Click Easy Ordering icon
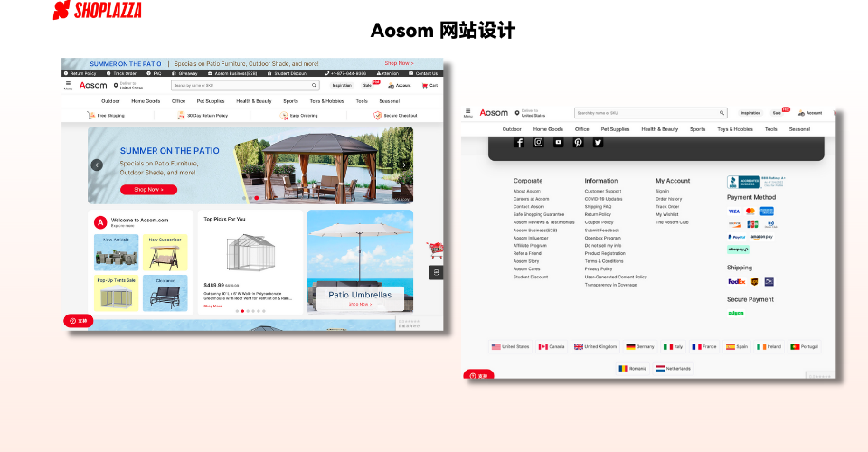The image size is (868, 452). coord(284,115)
